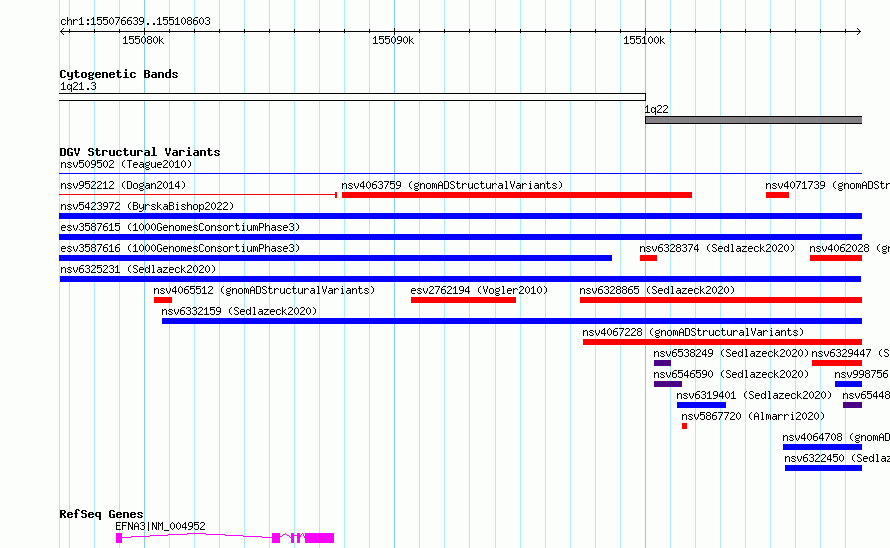Open the EFNA3|NM_004952 gene label
Viewport: 890px width, 548px height.
161,526
